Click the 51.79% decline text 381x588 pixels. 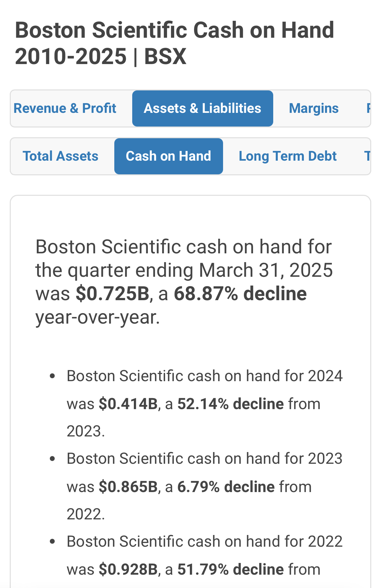coord(230,569)
